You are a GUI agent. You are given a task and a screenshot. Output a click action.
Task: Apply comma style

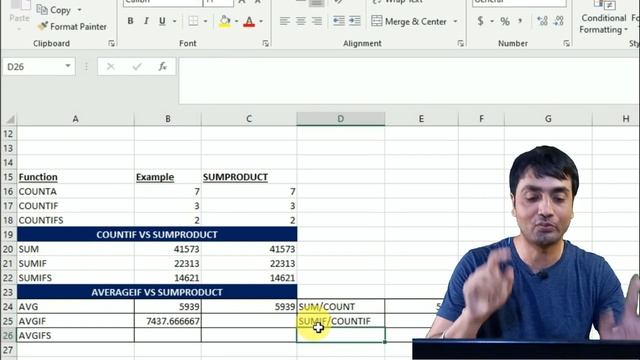pyautogui.click(x=520, y=21)
